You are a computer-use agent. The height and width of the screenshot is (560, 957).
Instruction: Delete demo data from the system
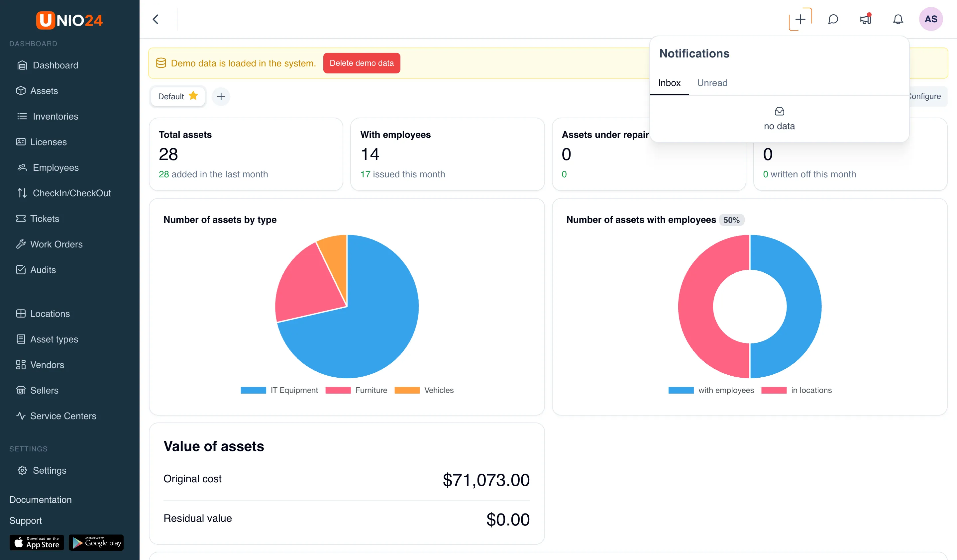click(362, 63)
